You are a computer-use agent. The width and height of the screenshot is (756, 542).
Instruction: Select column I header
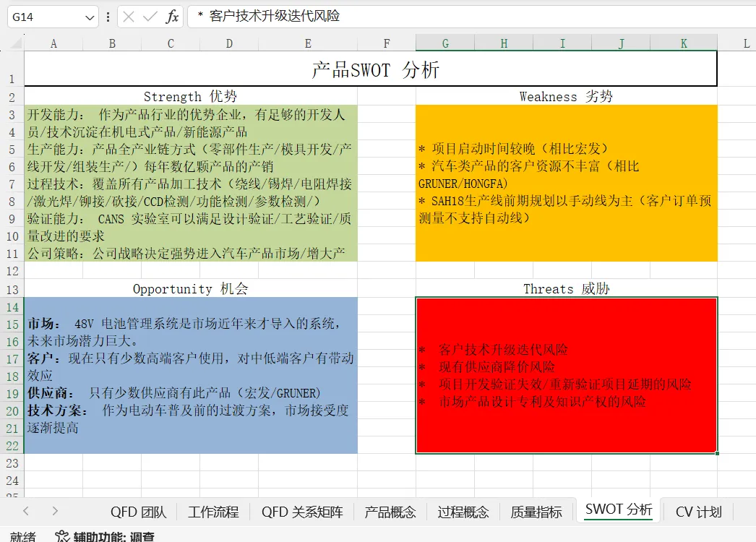[562, 43]
